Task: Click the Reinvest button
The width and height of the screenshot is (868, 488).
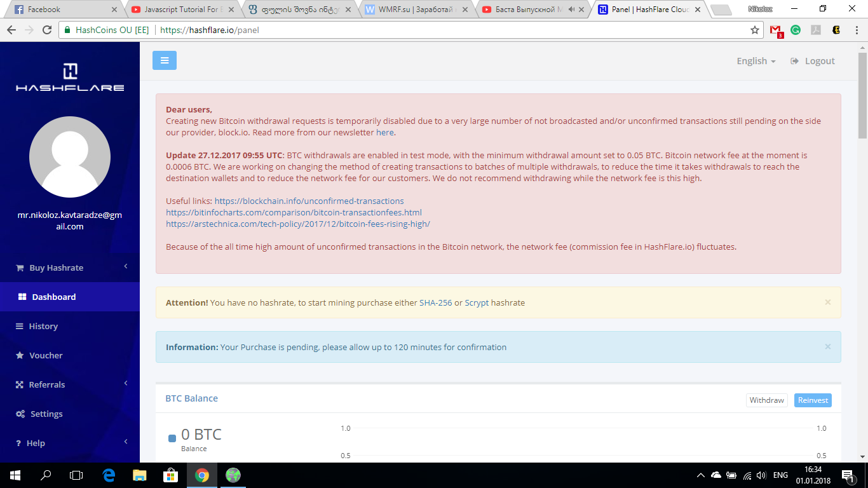Action: 813,400
